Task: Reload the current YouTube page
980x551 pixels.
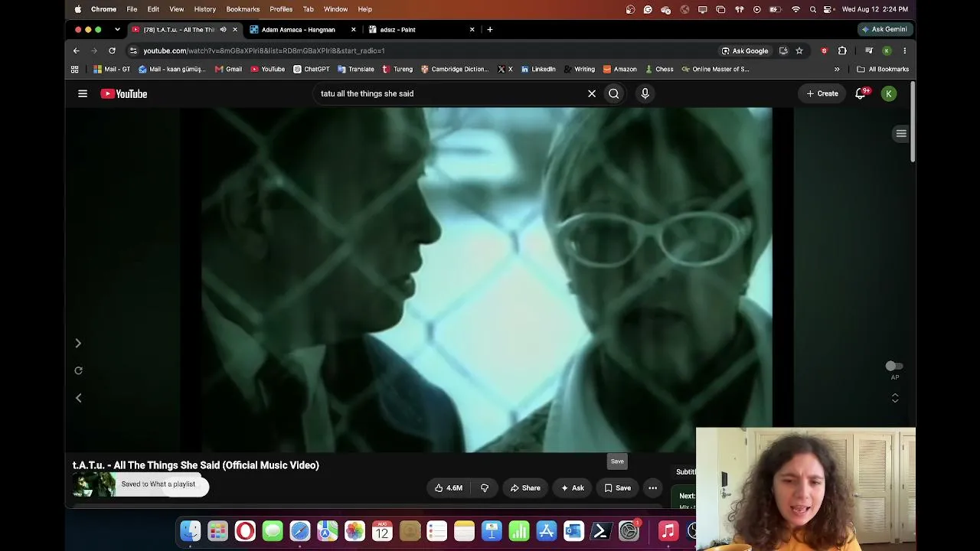Action: tap(112, 51)
